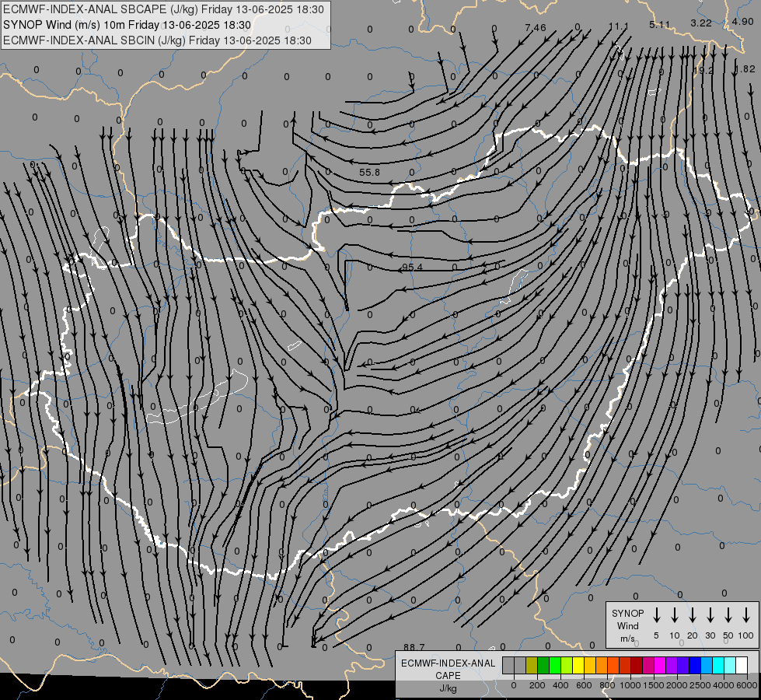Select the bright magenta CAPE swatch after 1500
Image resolution: width=761 pixels, height=700 pixels.
pos(661,665)
